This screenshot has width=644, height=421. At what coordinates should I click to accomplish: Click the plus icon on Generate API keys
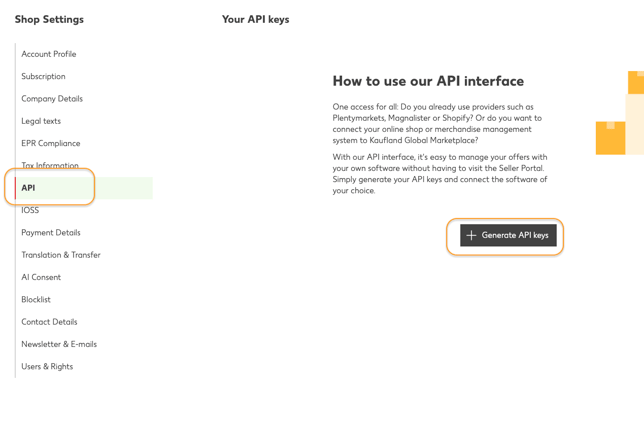click(471, 235)
